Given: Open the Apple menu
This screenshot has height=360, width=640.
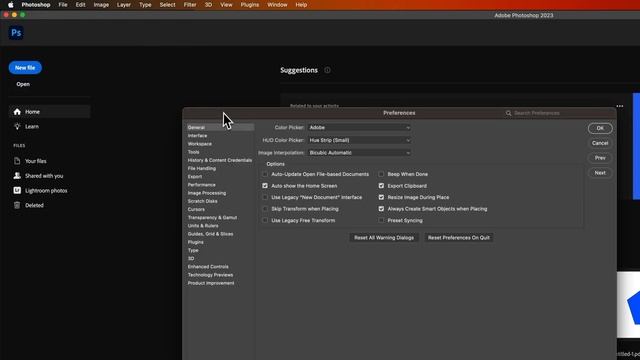Looking at the screenshot, I should [11, 5].
